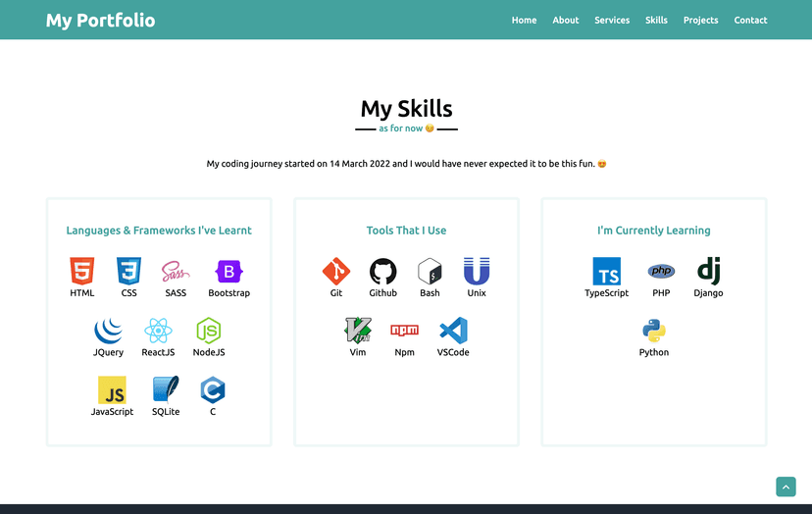Select Skills in the navigation bar

tap(656, 21)
